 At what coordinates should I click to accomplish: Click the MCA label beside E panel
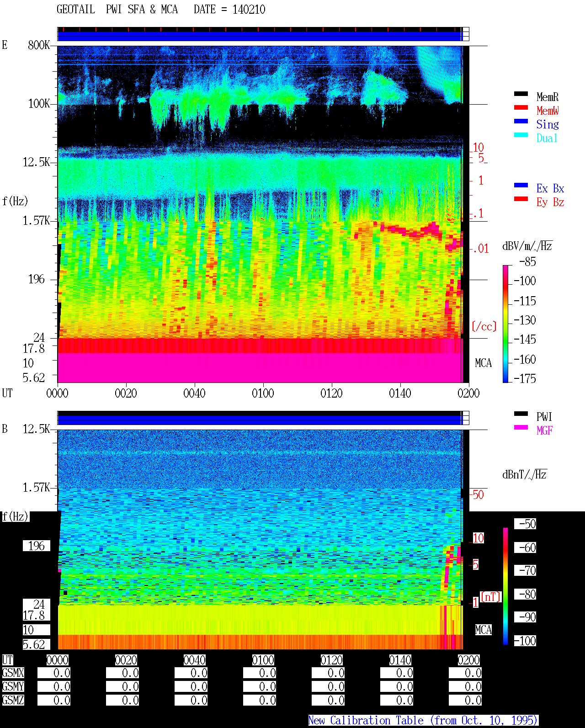pos(483,363)
